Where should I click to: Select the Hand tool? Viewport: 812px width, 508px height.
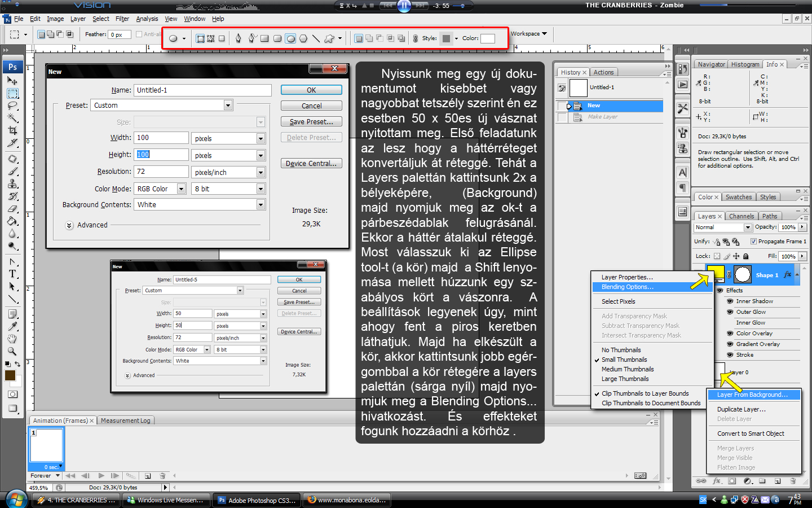pyautogui.click(x=12, y=339)
